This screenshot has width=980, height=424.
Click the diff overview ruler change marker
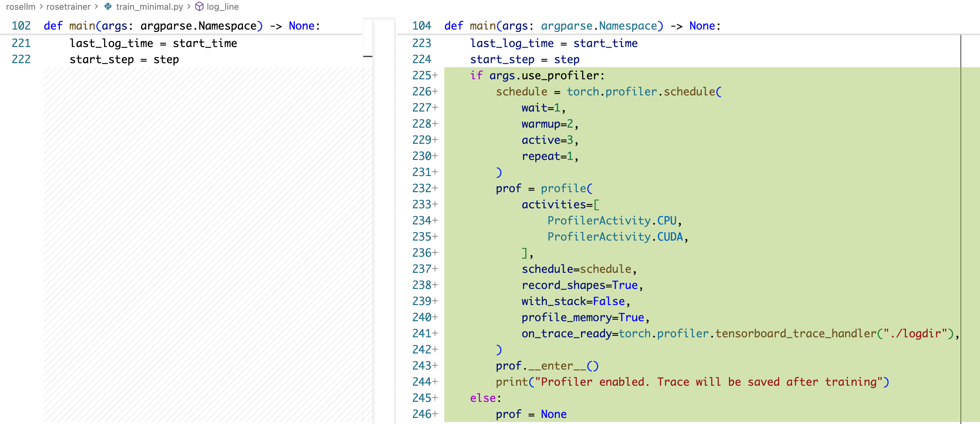click(x=368, y=56)
